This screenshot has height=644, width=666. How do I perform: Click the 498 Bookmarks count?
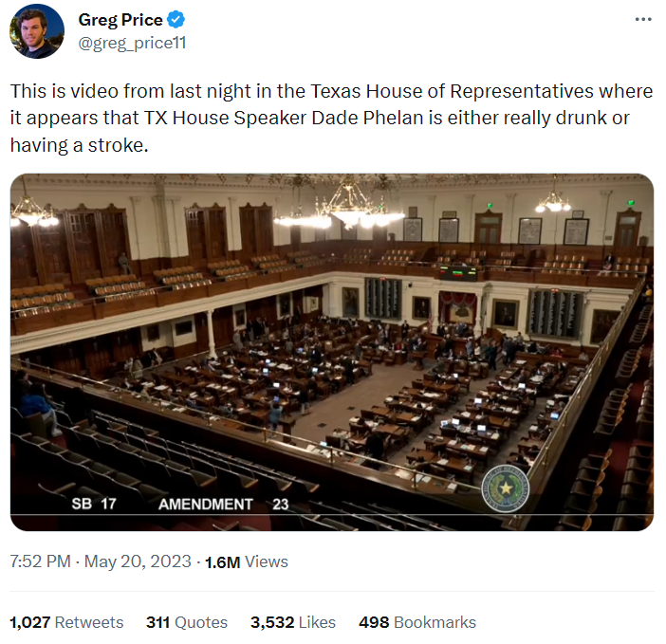pos(417,622)
